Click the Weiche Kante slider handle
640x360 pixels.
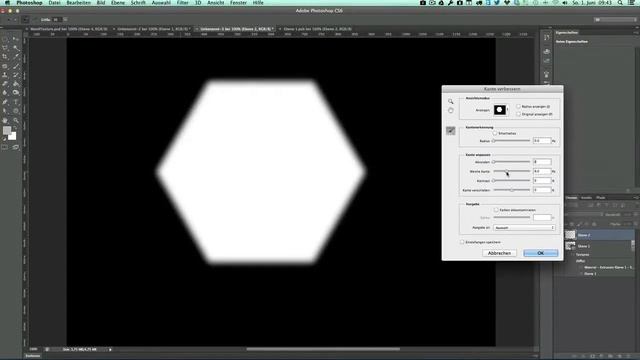507,171
